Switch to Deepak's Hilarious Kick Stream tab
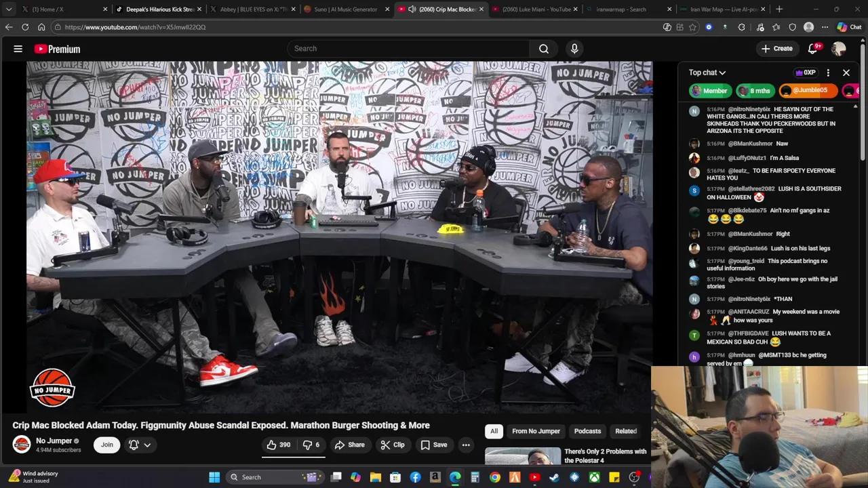Viewport: 868px width, 488px height. click(159, 9)
